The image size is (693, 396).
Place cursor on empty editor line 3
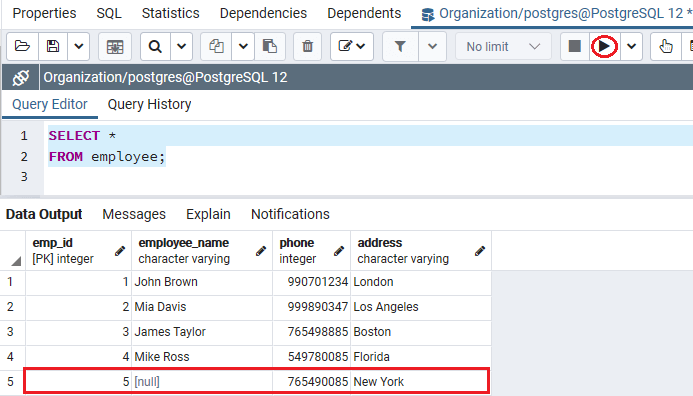click(368, 177)
